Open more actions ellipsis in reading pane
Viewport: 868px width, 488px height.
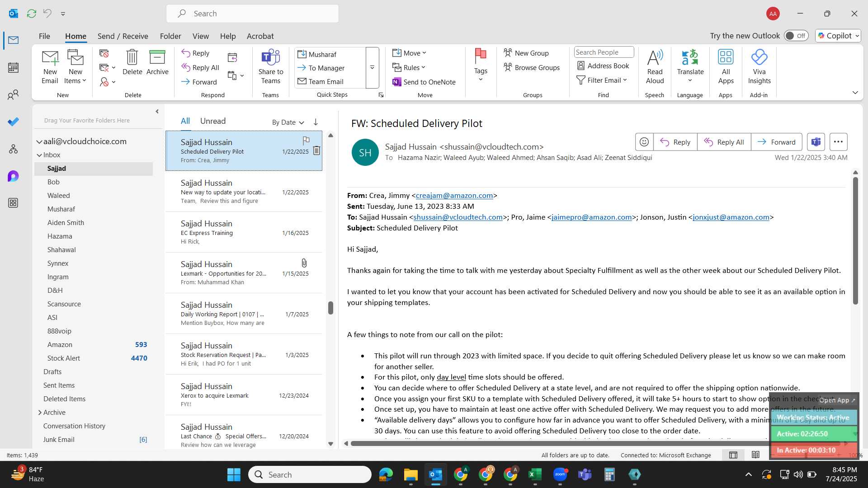838,142
